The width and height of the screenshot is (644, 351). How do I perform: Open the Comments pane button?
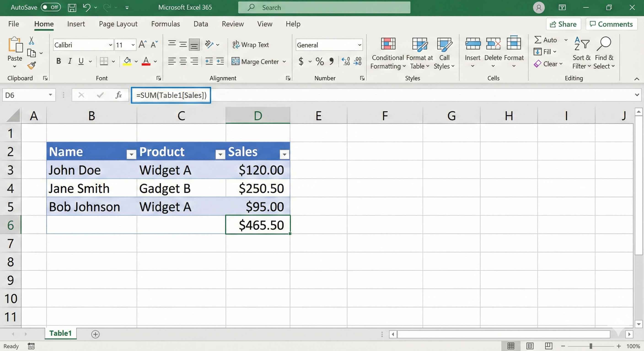pyautogui.click(x=611, y=24)
